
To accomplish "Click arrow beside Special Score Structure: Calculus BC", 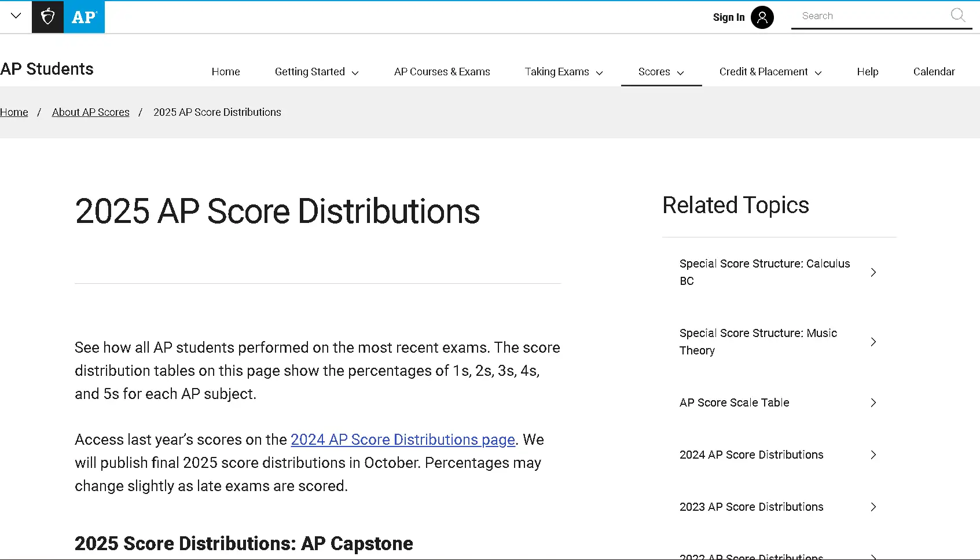I will [x=873, y=272].
